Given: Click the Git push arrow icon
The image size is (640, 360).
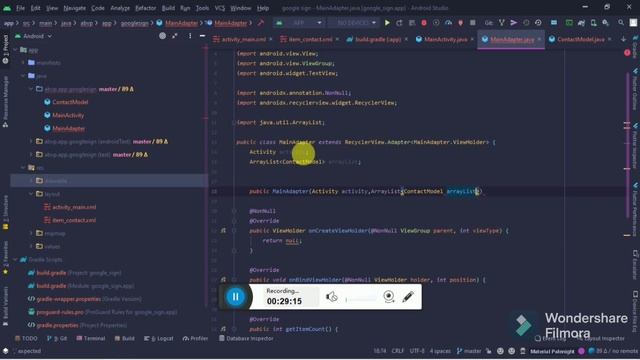Looking at the screenshot, I should click(x=514, y=23).
